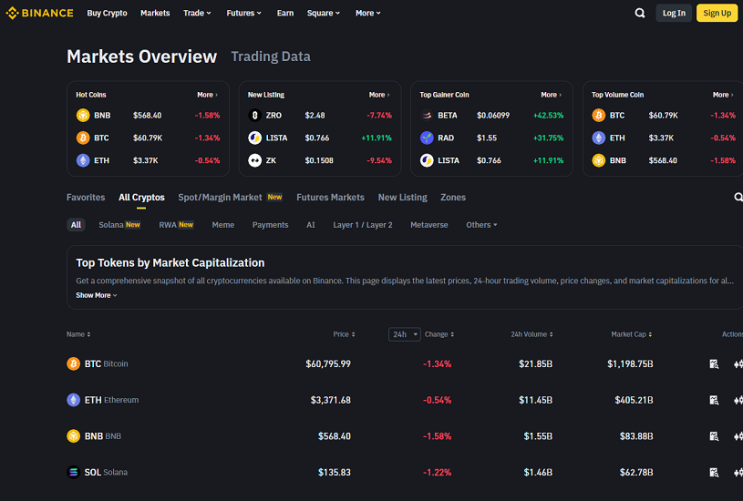Click the SOL Solana coin icon
The width and height of the screenshot is (743, 501).
coord(73,472)
